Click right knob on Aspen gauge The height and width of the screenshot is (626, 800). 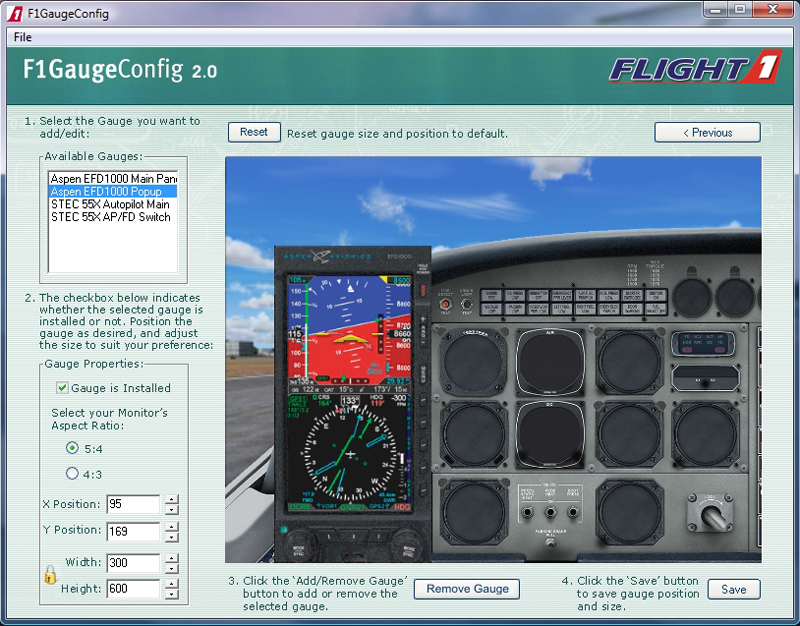[x=408, y=546]
